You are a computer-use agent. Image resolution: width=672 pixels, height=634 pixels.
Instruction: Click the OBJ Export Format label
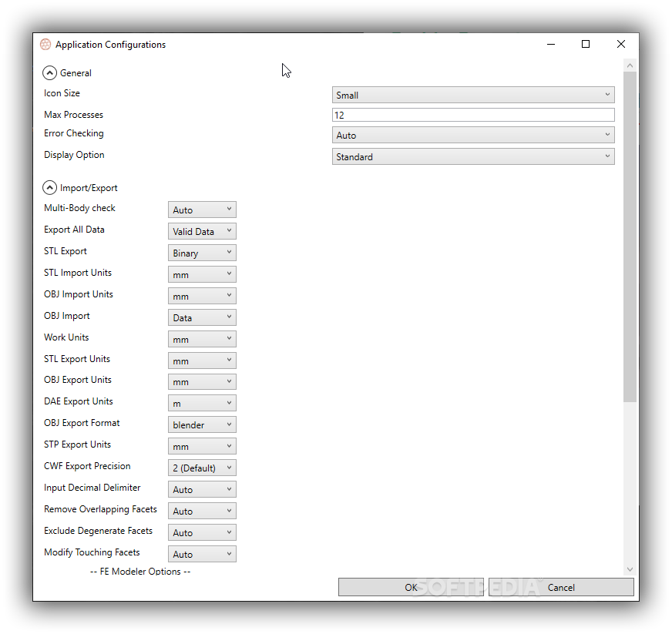[82, 423]
